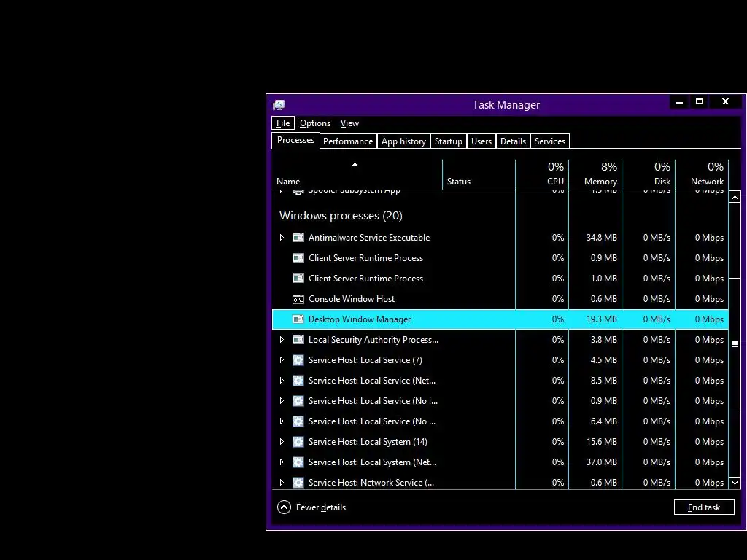Click the Local Security Authority Process icon
747x560 pixels.
[298, 340]
